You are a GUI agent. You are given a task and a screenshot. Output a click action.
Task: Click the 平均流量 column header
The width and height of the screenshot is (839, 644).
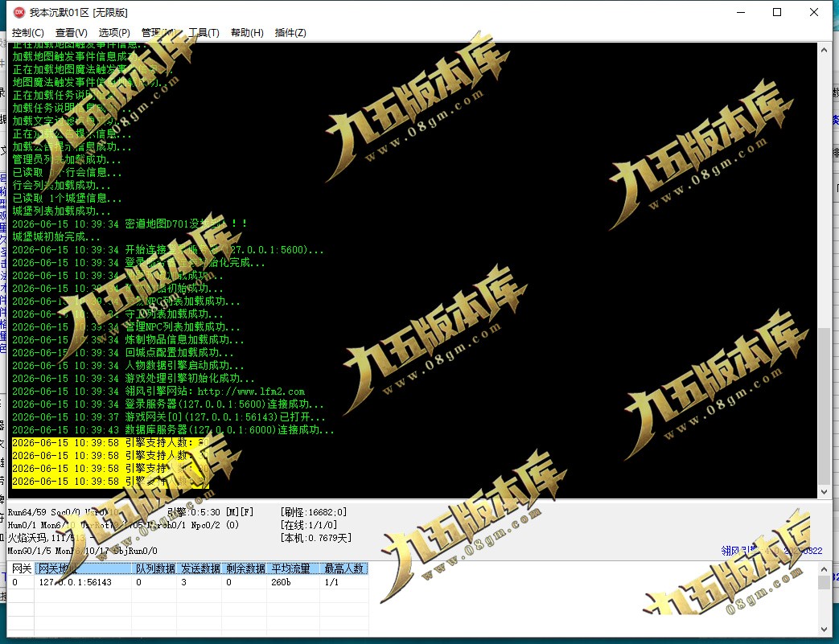tap(294, 568)
